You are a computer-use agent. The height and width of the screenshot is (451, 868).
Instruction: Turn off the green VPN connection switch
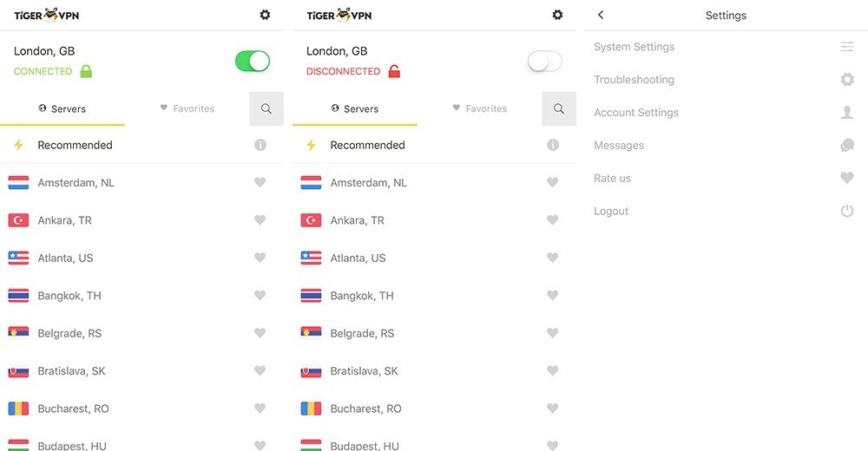253,61
